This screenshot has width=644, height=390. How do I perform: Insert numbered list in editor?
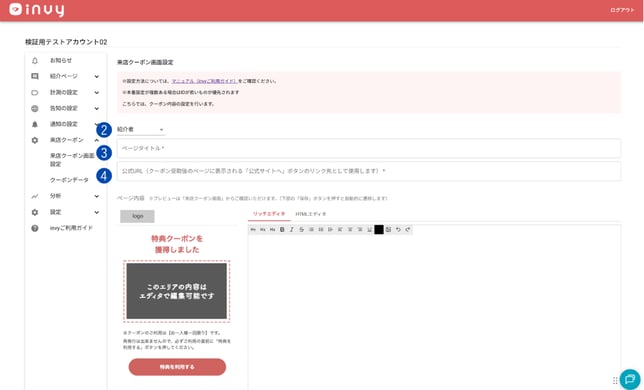point(321,229)
